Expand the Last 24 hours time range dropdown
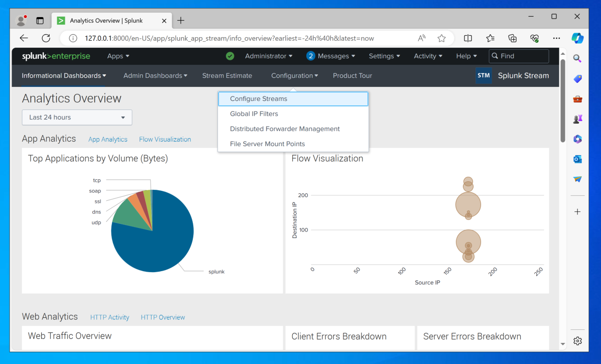601x364 pixels. [77, 117]
